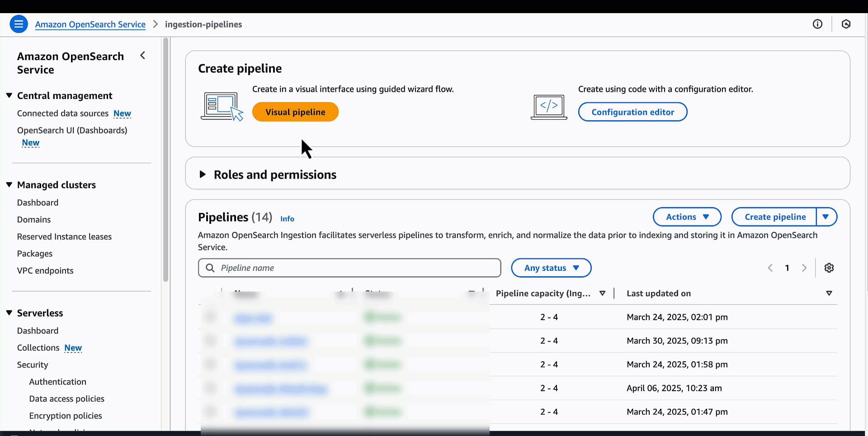The height and width of the screenshot is (436, 868).
Task: Expand the Roles and permissions panel
Action: click(x=203, y=175)
